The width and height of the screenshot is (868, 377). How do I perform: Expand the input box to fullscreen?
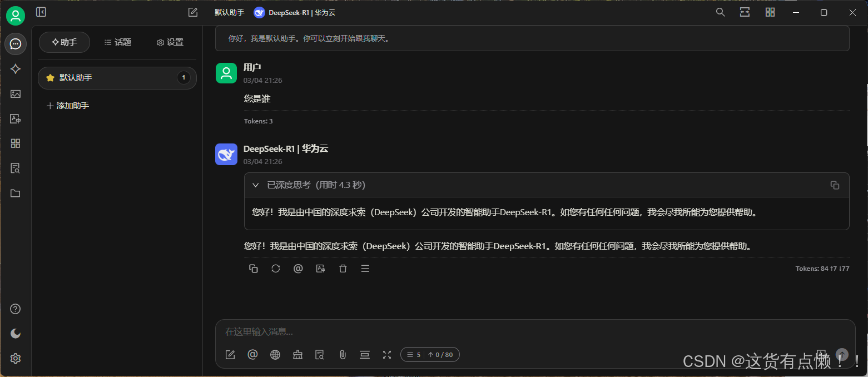click(387, 355)
